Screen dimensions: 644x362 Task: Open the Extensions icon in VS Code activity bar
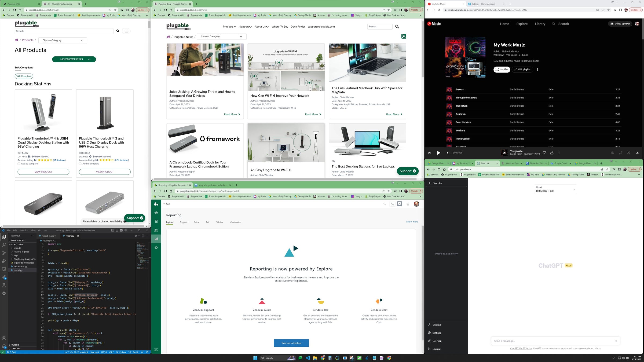(x=4, y=277)
